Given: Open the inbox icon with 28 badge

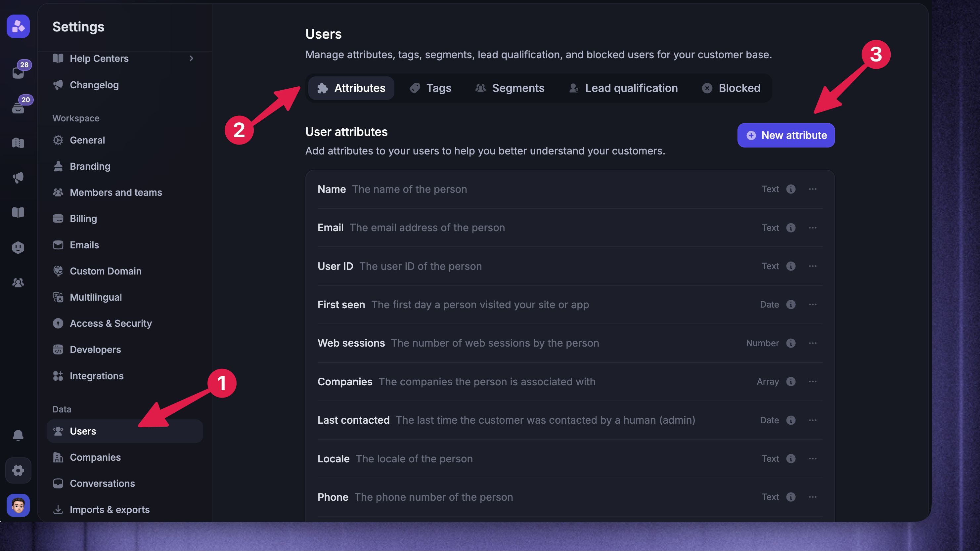Looking at the screenshot, I should pyautogui.click(x=18, y=72).
